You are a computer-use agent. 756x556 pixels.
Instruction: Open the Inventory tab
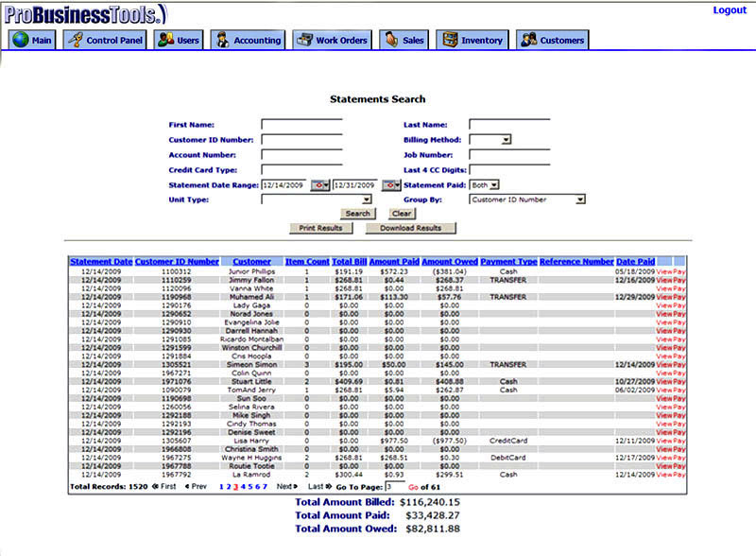pos(472,40)
